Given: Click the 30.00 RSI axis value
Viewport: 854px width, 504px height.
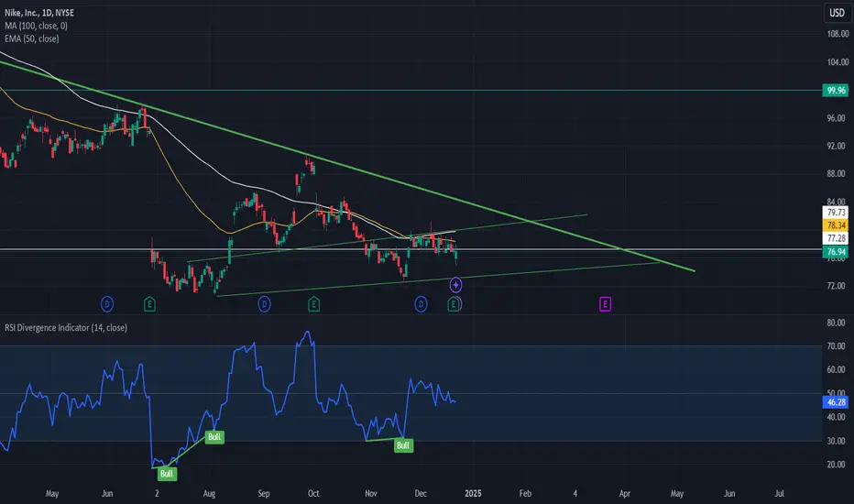Looking at the screenshot, I should 838,441.
